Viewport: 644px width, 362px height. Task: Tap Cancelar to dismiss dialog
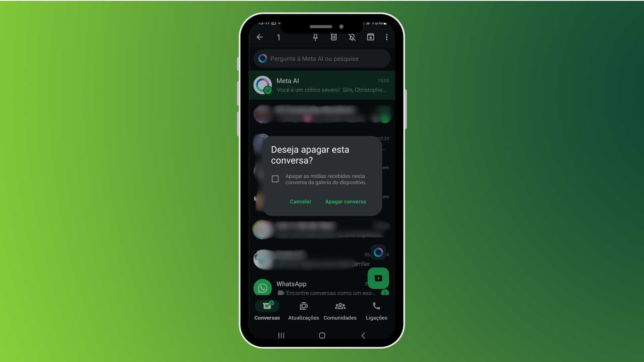coord(300,201)
